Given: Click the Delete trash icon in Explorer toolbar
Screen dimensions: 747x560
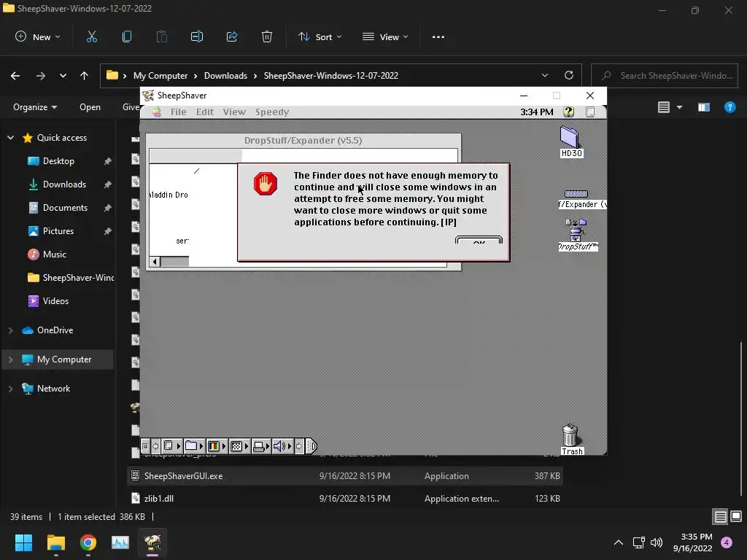Looking at the screenshot, I should tap(267, 36).
